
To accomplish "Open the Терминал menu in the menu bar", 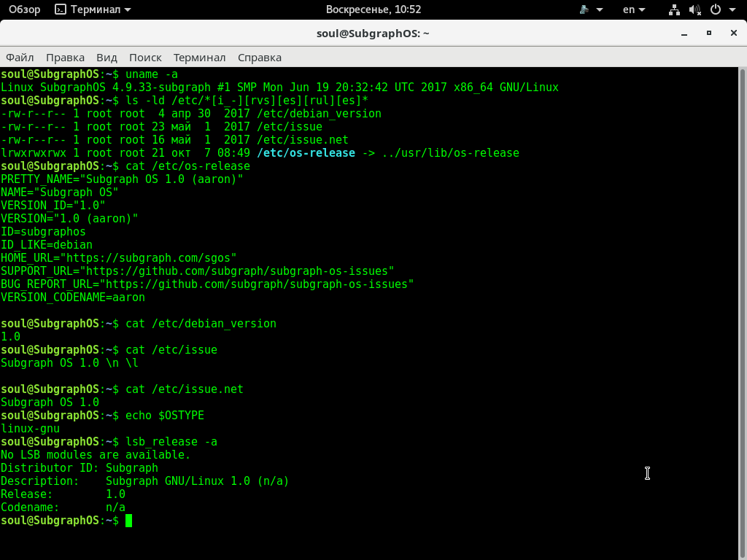I will (x=199, y=58).
